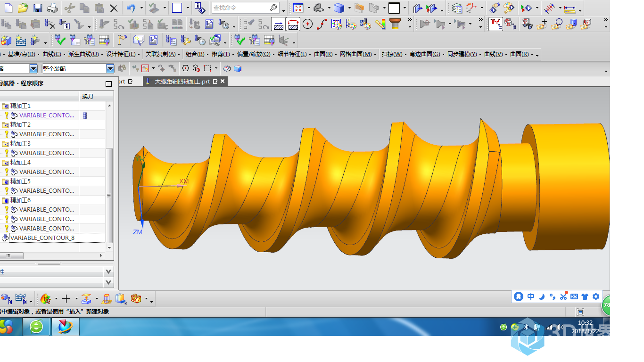This screenshot has width=644, height=362.
Task: Select the brown tool holder icon
Action: pyautogui.click(x=395, y=24)
